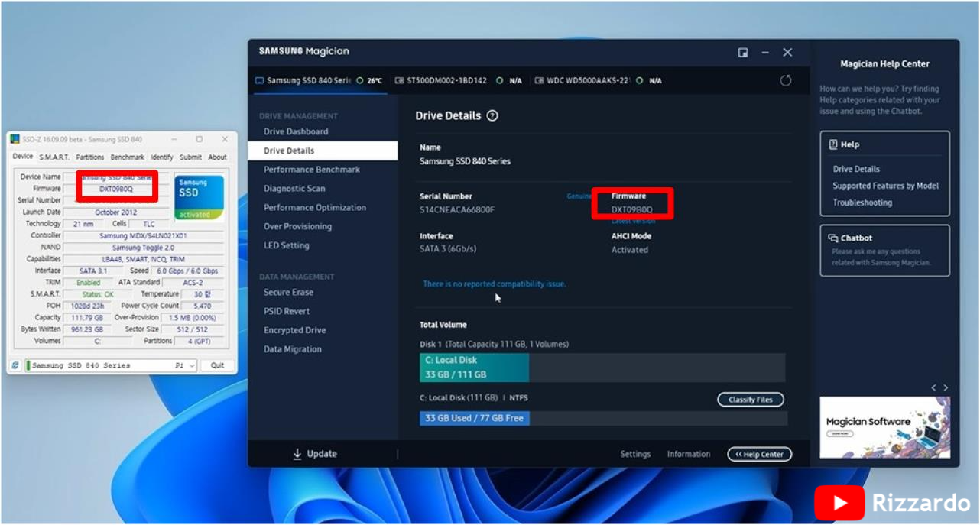Click the Update button at bottom
Screen dimensions: 980x525
(x=314, y=454)
